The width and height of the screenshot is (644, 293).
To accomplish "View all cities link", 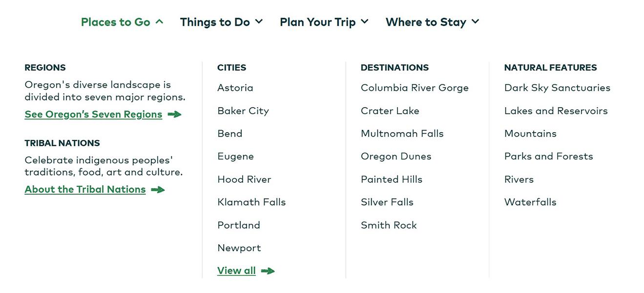I will tap(236, 271).
